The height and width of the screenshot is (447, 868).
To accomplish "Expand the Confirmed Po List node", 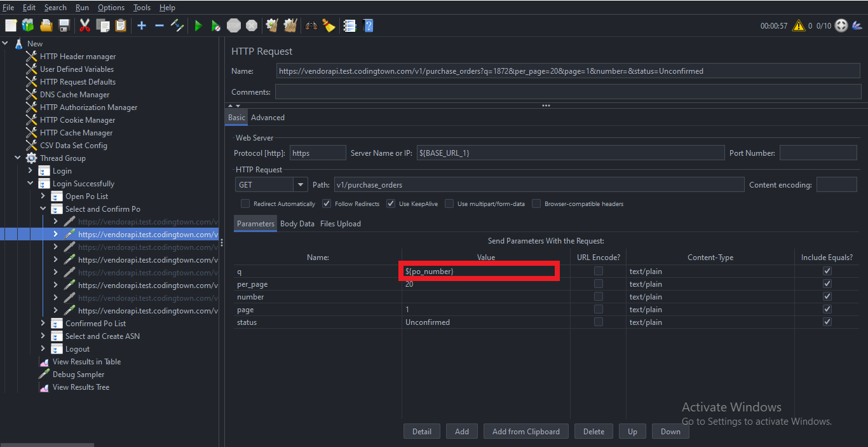I will 43,324.
